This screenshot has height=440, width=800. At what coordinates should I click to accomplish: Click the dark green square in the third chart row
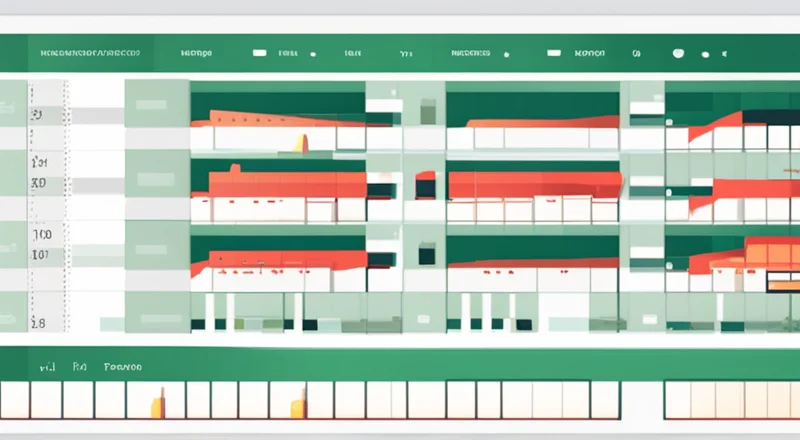tap(427, 256)
